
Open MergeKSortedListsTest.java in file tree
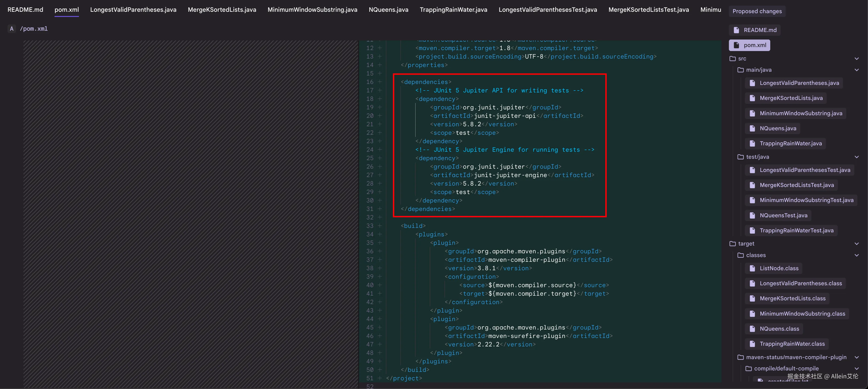pyautogui.click(x=797, y=185)
